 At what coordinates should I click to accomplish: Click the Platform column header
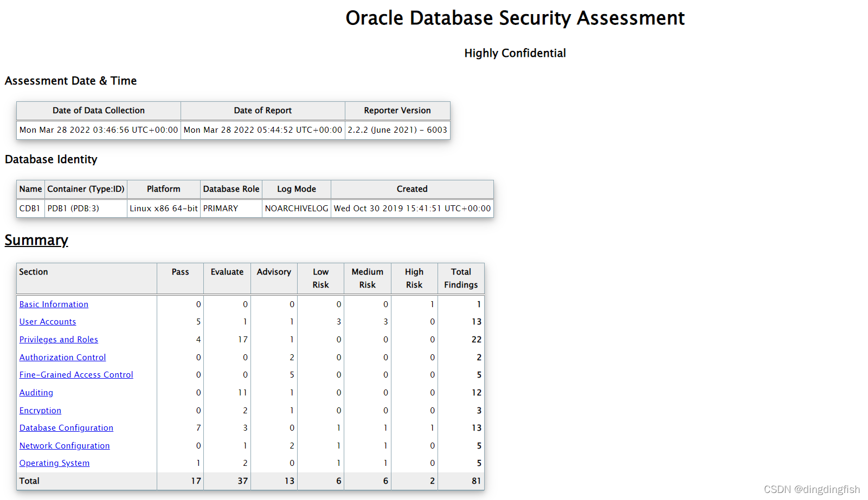click(164, 189)
